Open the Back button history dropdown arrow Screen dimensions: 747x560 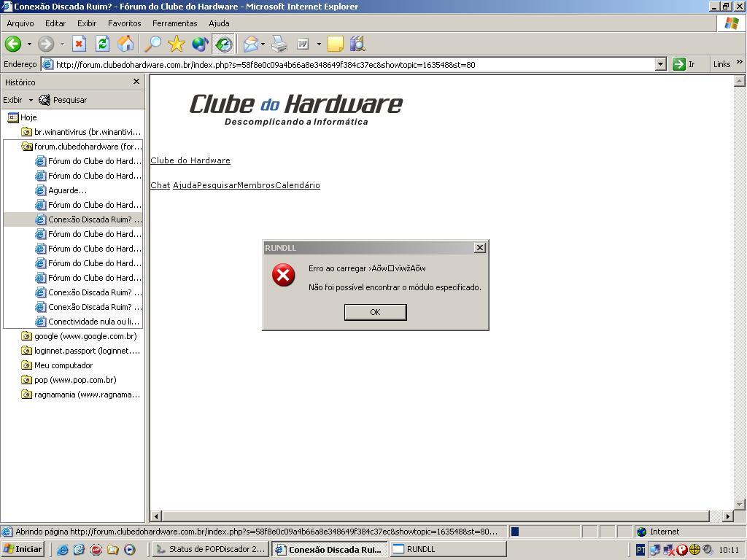click(29, 44)
